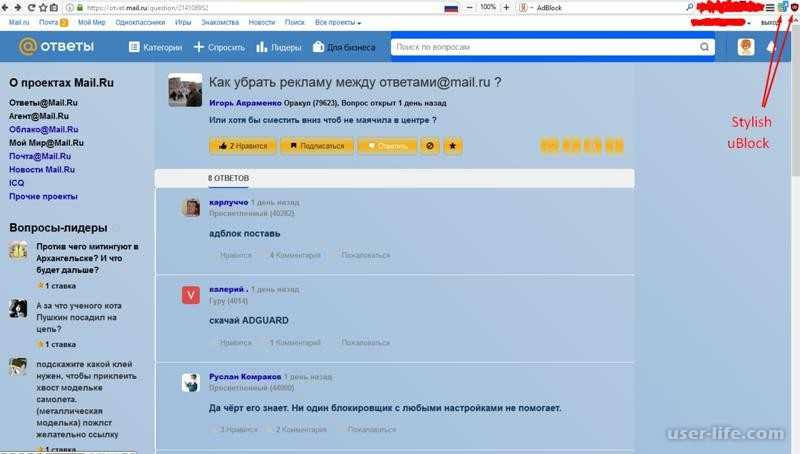Open ICQ sidebar link
Image resolution: width=800 pixels, height=454 pixels.
click(x=16, y=183)
